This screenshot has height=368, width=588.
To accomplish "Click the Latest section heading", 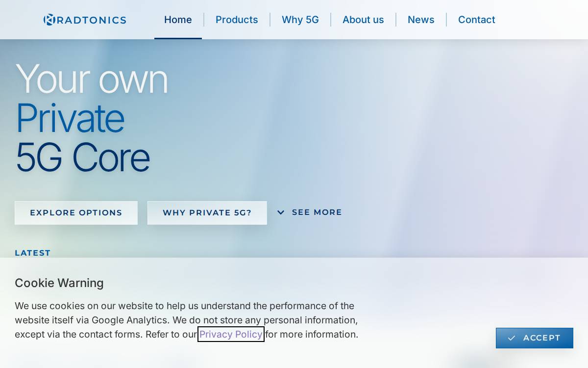I will click(x=33, y=253).
